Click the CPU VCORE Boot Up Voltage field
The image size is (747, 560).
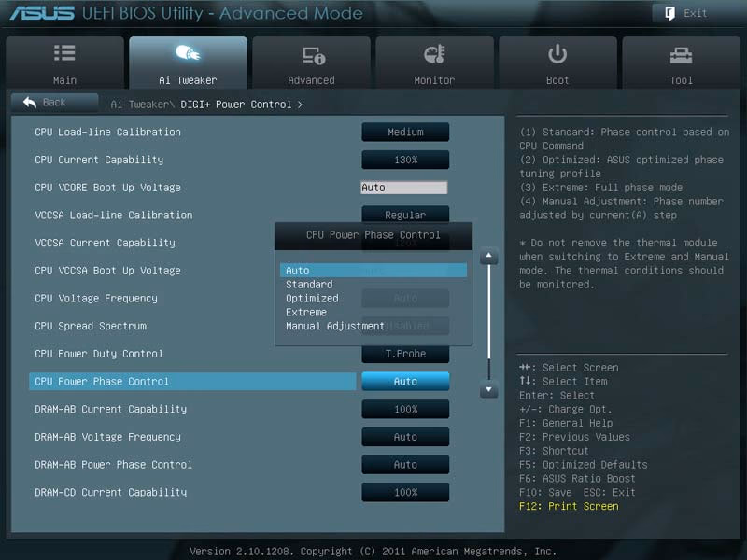404,188
